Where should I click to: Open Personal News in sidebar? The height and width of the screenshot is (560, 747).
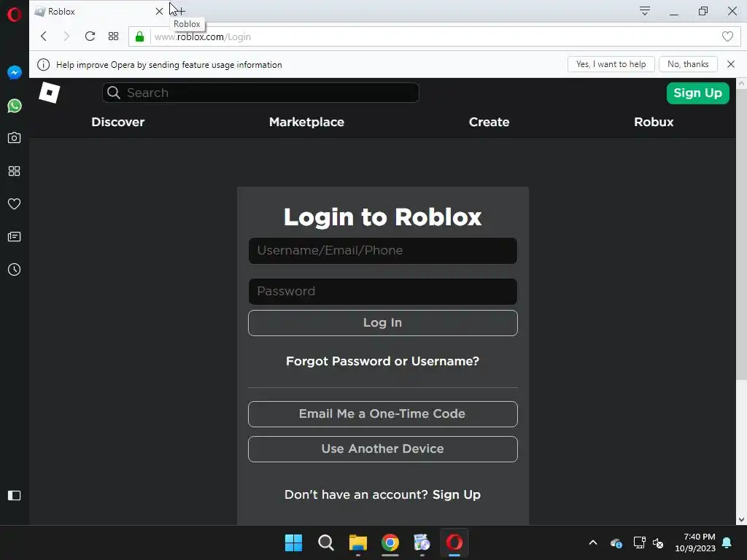[15, 237]
